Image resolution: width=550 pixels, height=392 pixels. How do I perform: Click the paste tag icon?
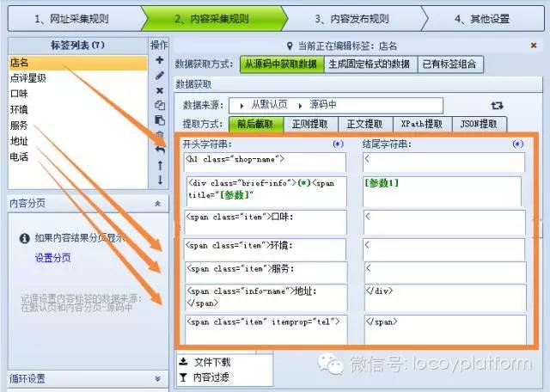(160, 120)
